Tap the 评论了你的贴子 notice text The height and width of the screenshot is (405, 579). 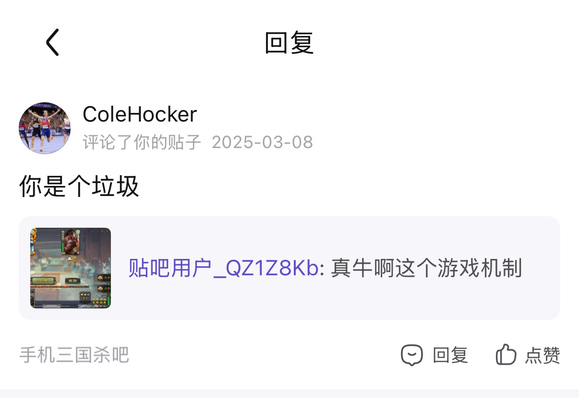click(x=142, y=142)
